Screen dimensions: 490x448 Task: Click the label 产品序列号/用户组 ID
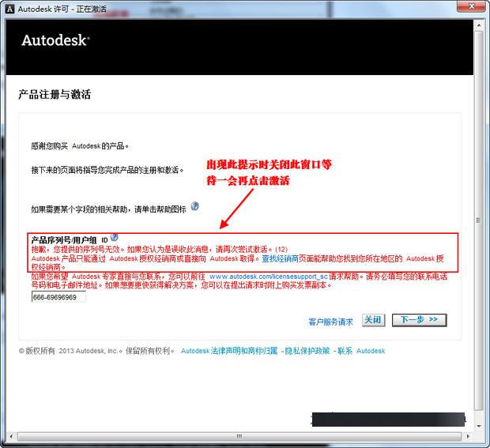pyautogui.click(x=70, y=240)
